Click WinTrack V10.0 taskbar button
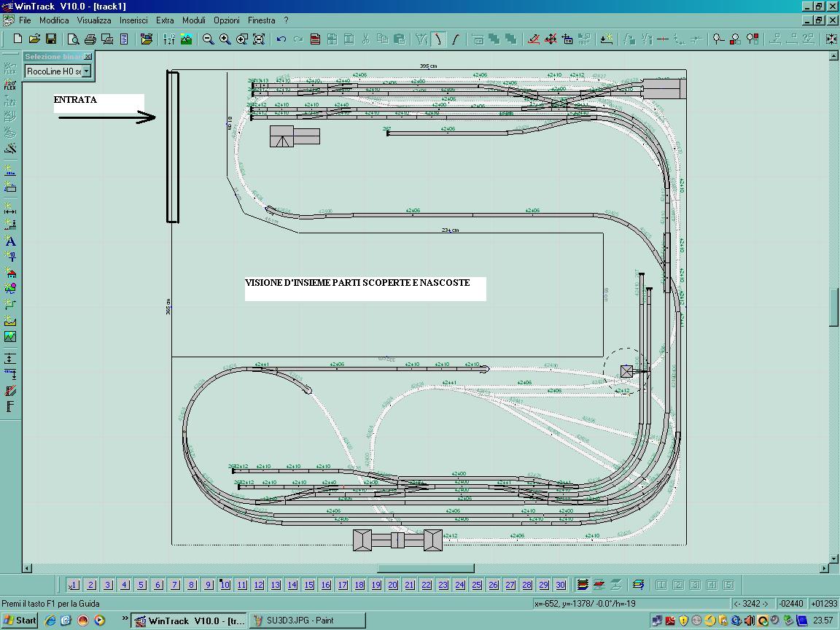The height and width of the screenshot is (630, 840). [x=189, y=621]
